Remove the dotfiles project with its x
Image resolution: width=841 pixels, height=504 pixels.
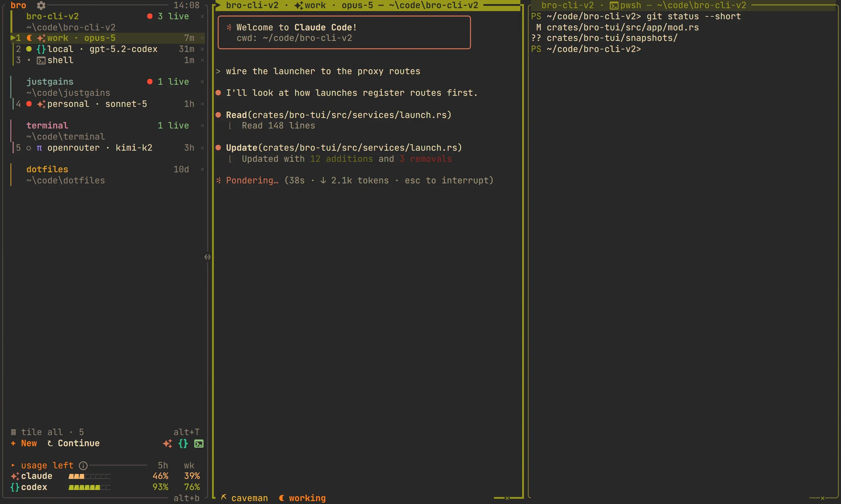pyautogui.click(x=202, y=169)
